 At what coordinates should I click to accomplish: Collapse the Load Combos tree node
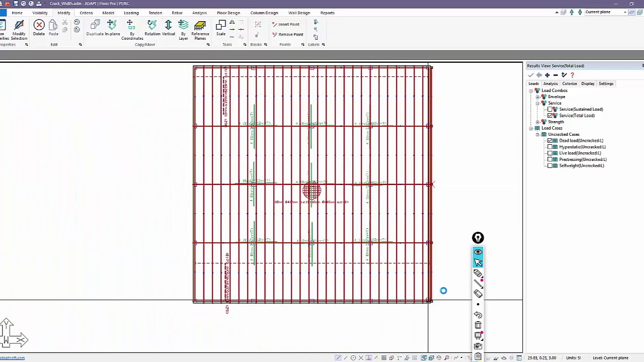tap(531, 90)
